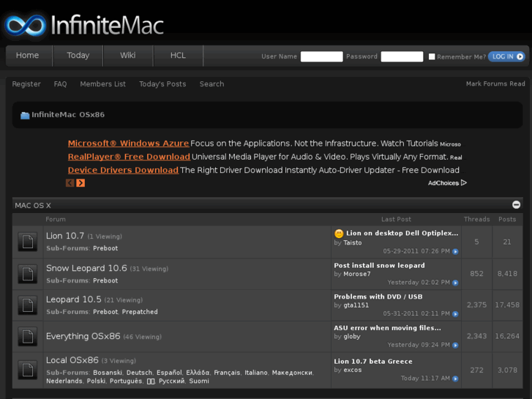Open the Italiano sub-forum

(x=256, y=373)
